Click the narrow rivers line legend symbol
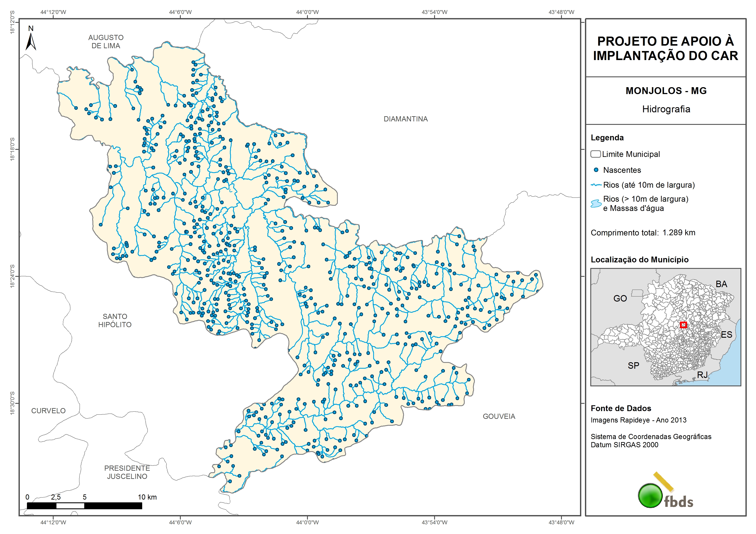The image size is (756, 534). [x=596, y=185]
